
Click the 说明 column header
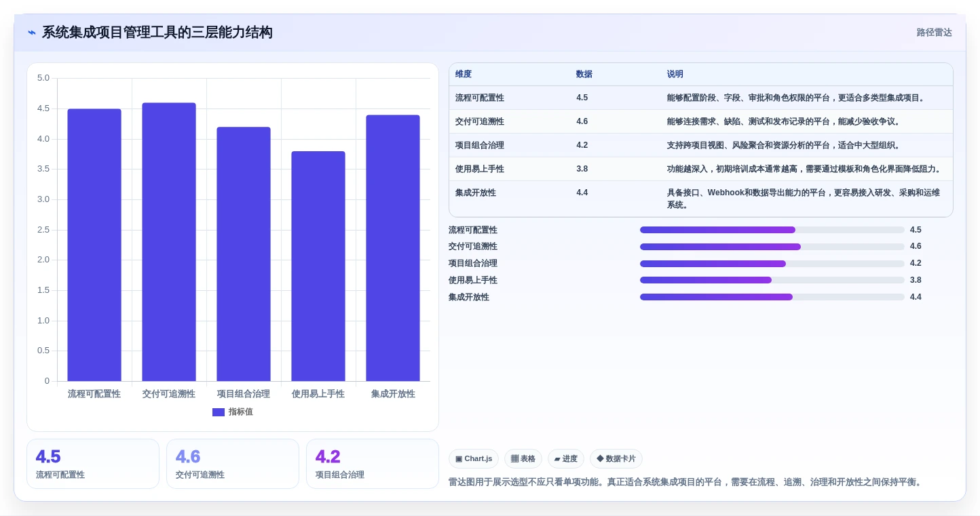pyautogui.click(x=675, y=75)
